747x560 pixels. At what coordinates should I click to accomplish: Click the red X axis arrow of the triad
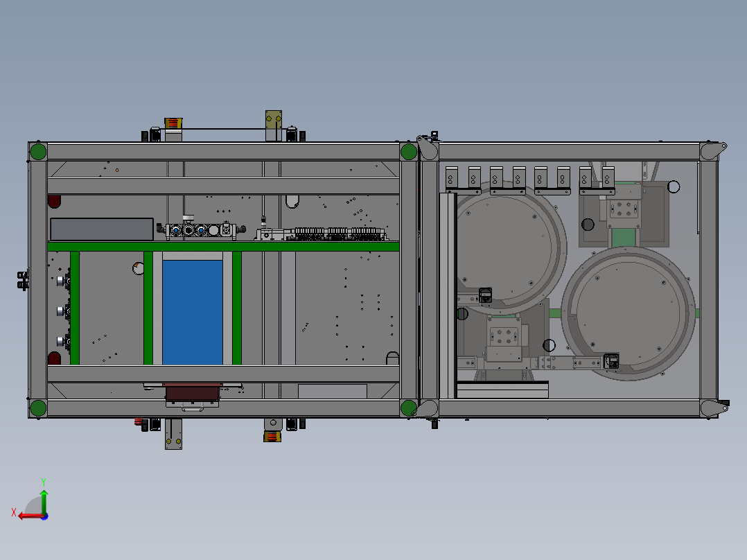[x=30, y=516]
